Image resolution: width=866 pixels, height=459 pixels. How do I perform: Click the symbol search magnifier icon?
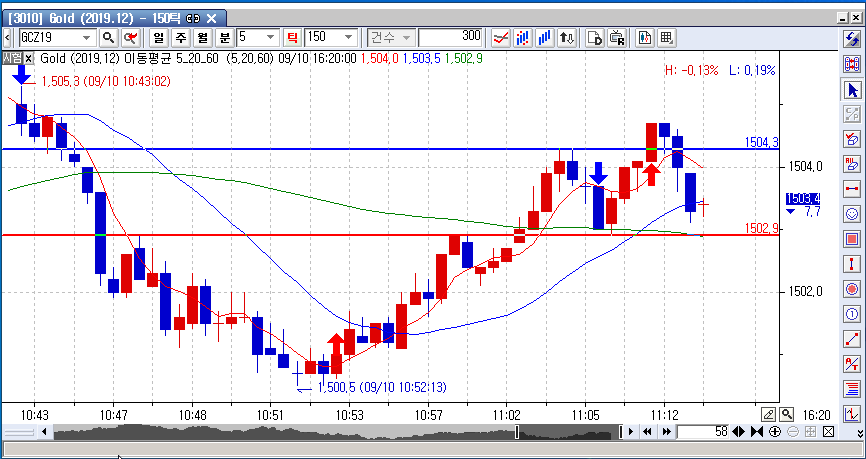pos(108,37)
